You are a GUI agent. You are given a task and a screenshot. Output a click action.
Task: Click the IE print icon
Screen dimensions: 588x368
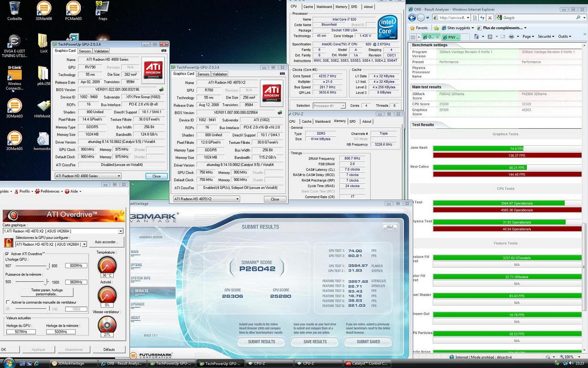coord(511,37)
